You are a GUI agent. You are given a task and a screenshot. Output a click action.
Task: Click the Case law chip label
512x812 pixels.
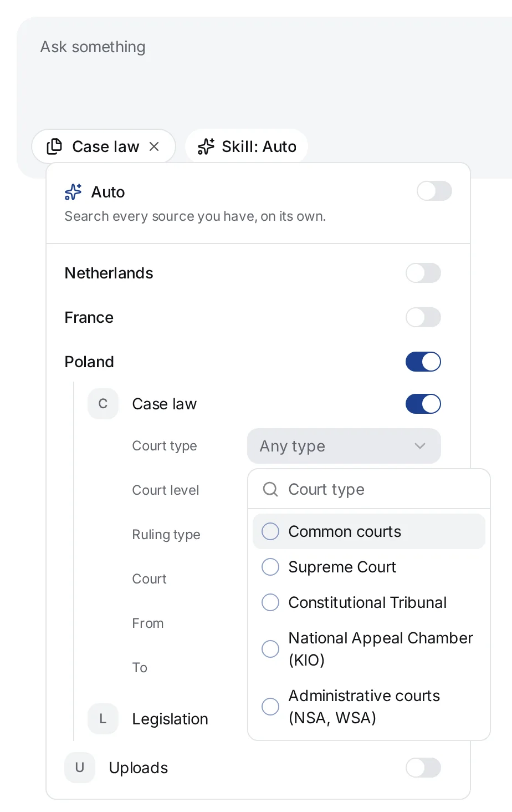[x=106, y=146]
